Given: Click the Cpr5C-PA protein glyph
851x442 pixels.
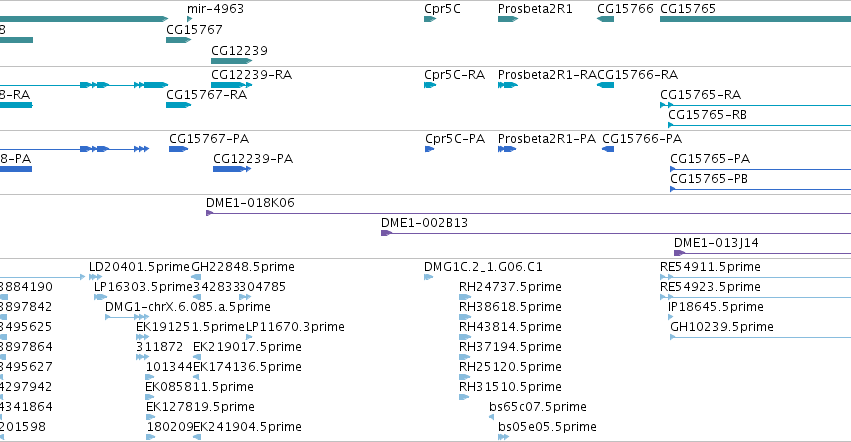Looking at the screenshot, I should point(429,149).
